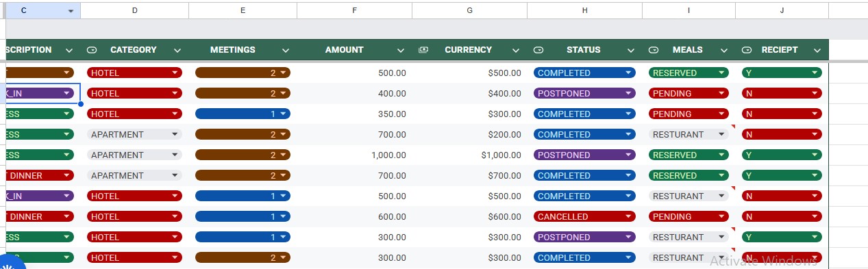Select column I header
The height and width of the screenshot is (269, 868).
click(689, 10)
